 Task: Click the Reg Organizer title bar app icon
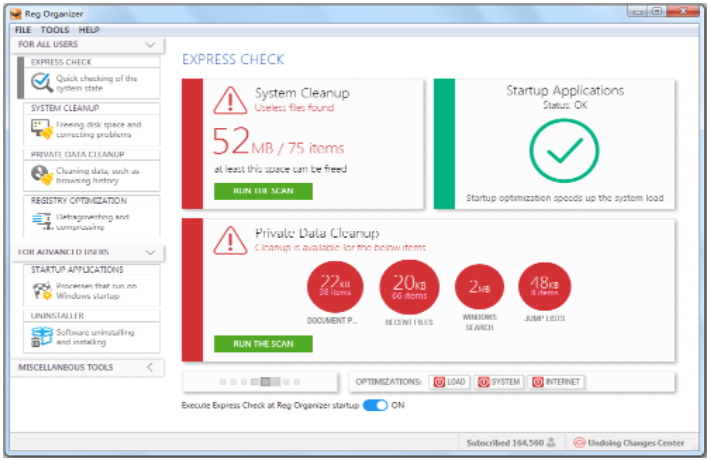(x=16, y=14)
